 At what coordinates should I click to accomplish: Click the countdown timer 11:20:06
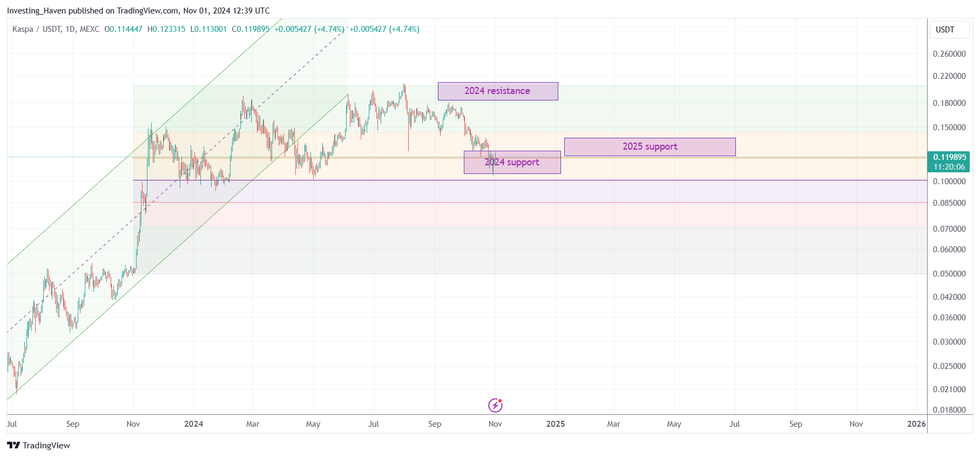coord(949,167)
